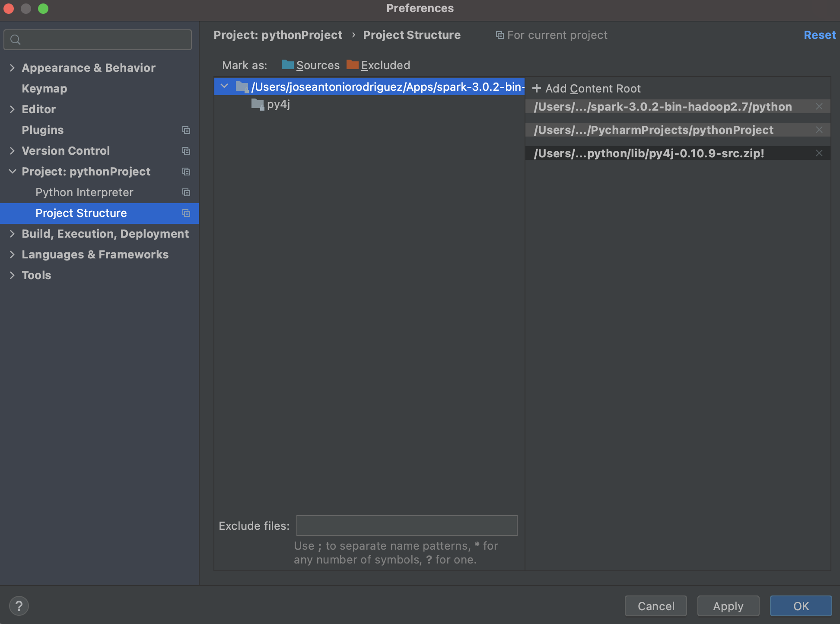Open the Keymap settings page

tap(45, 89)
